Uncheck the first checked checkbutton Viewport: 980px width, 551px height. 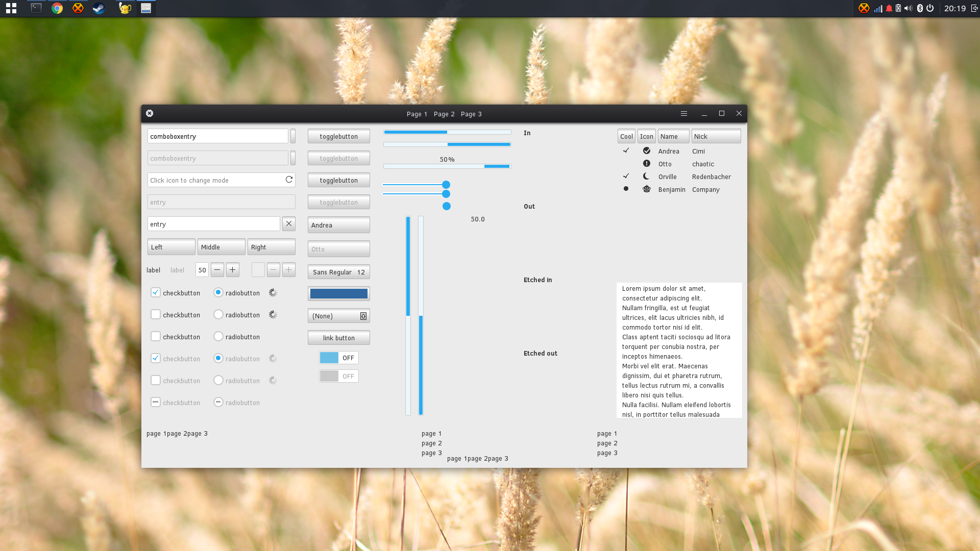tap(156, 292)
